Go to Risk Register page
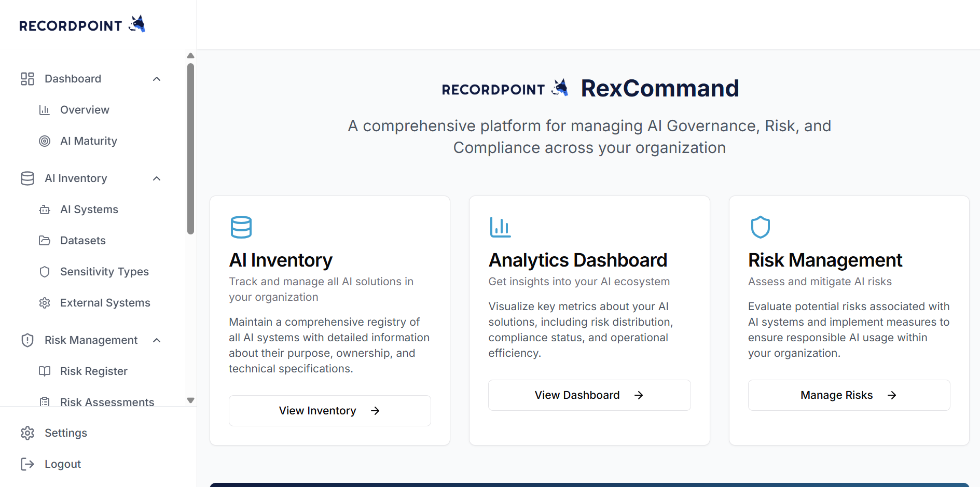The height and width of the screenshot is (487, 980). point(93,371)
